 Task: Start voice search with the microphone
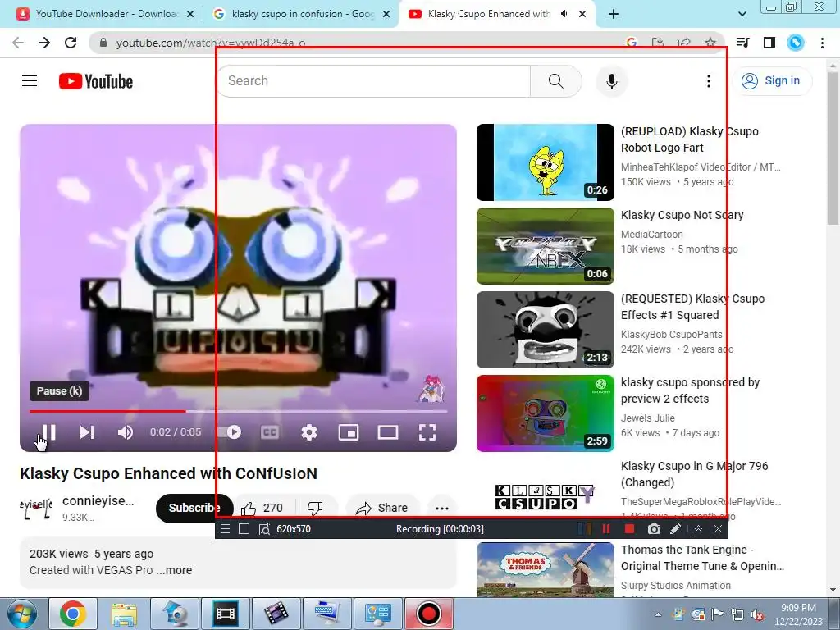612,81
